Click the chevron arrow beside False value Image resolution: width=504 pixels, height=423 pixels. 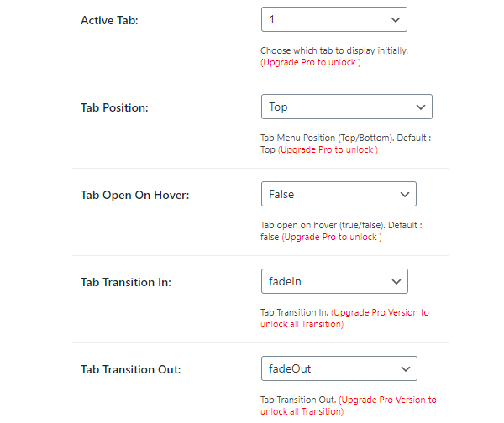point(405,194)
